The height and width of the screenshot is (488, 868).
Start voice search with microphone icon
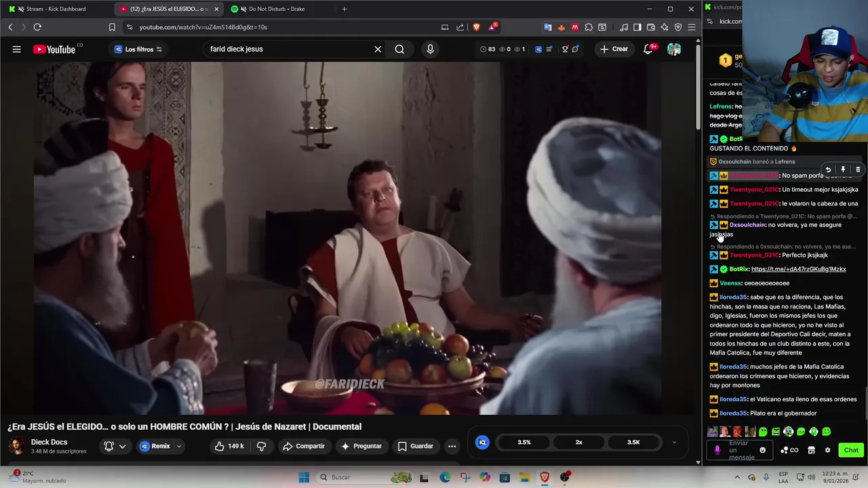click(430, 49)
